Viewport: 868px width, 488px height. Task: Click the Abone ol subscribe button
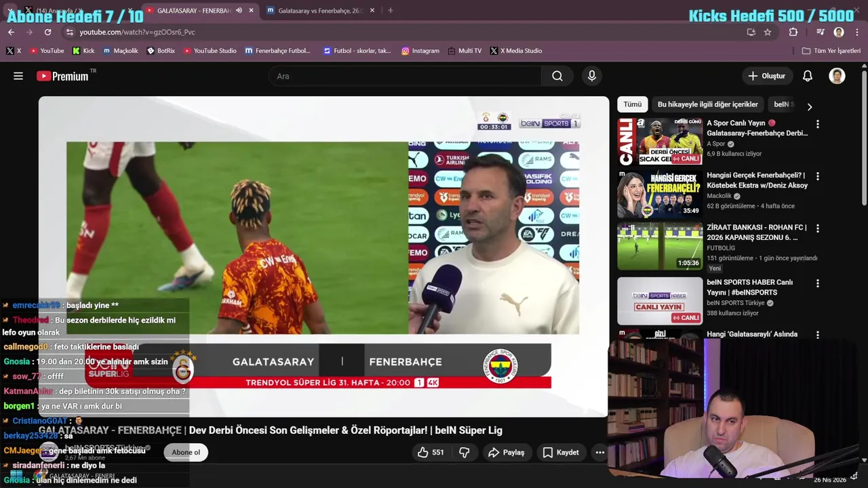pos(186,452)
